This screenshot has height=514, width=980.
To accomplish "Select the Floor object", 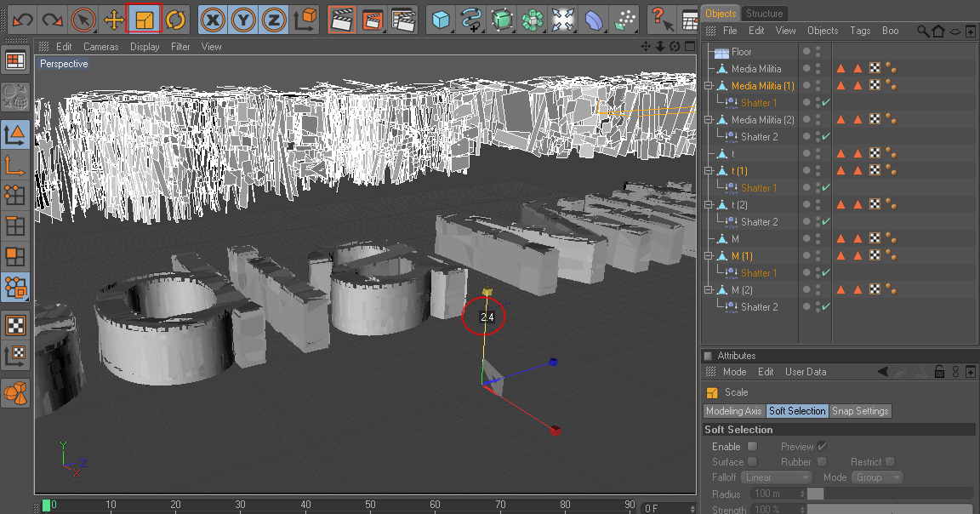I will point(741,52).
